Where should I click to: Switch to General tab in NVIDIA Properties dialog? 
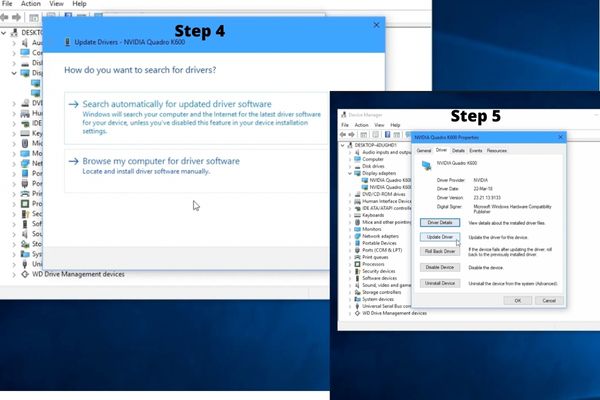[424, 151]
